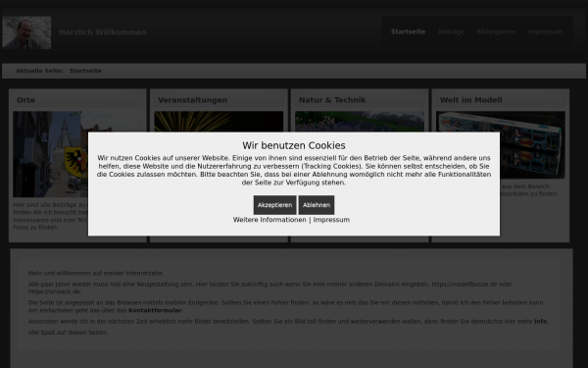The image size is (588, 368).
Task: Open the Beiträge menu item
Action: (451, 32)
